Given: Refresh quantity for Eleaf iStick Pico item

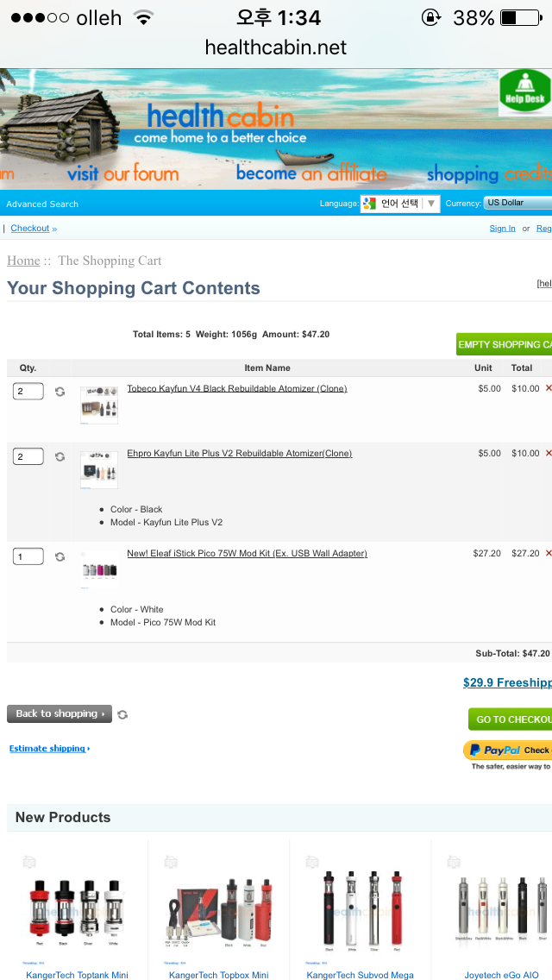Looking at the screenshot, I should [x=60, y=556].
